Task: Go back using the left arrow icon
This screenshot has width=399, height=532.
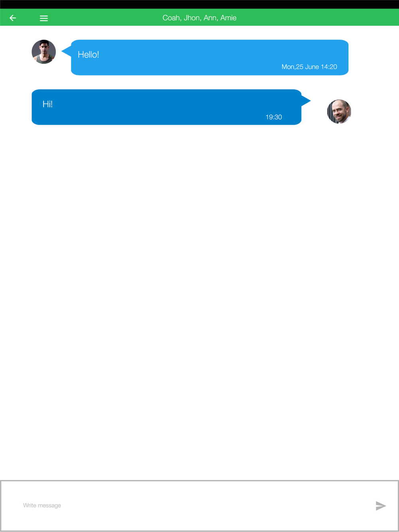Action: tap(13, 18)
